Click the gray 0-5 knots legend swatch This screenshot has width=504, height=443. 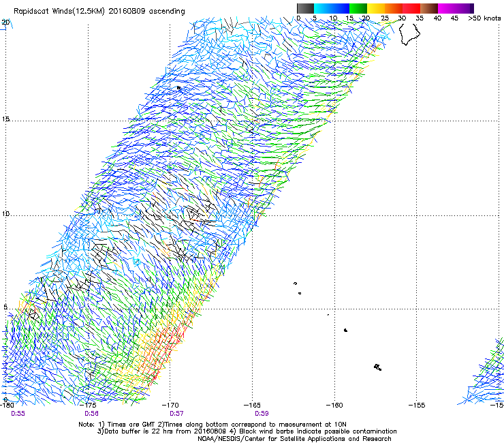click(x=305, y=8)
